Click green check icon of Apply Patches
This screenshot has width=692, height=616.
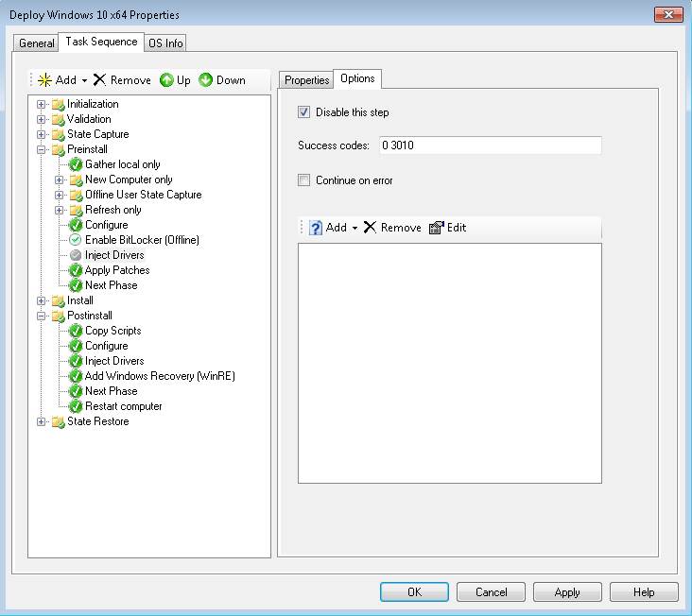76,270
